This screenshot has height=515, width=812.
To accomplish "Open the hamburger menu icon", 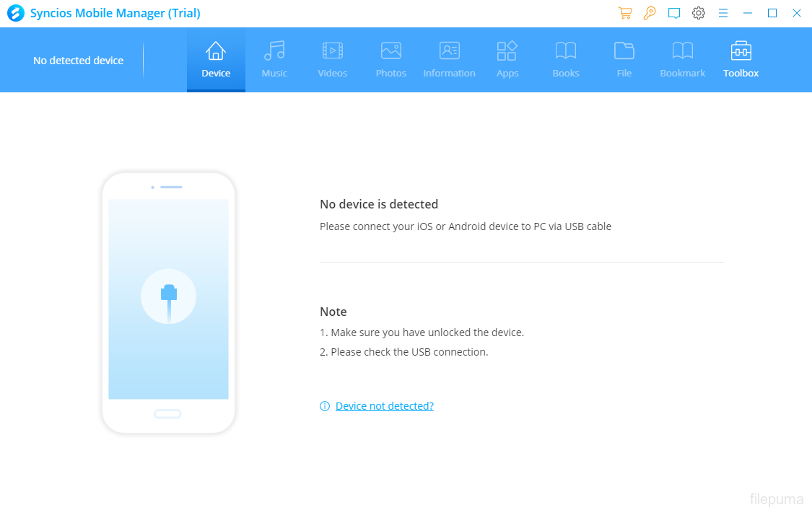I will pos(723,13).
